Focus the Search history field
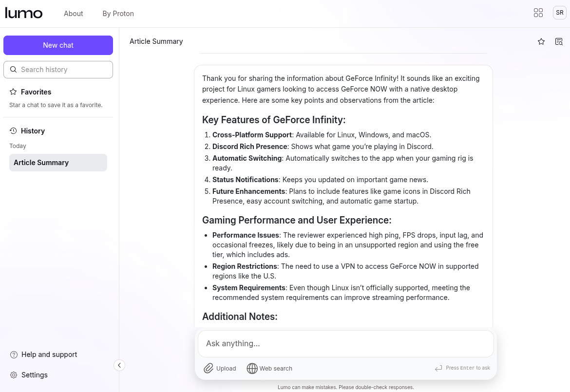The height and width of the screenshot is (392, 570). tap(63, 70)
